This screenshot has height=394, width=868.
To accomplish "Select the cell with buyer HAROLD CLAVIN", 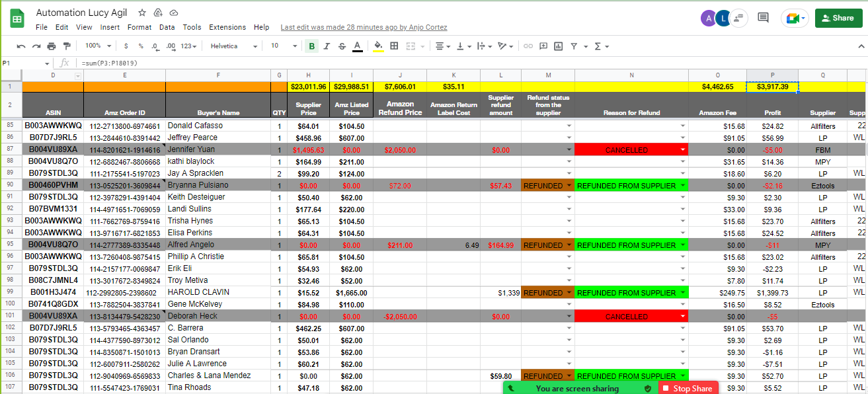I will coord(218,292).
